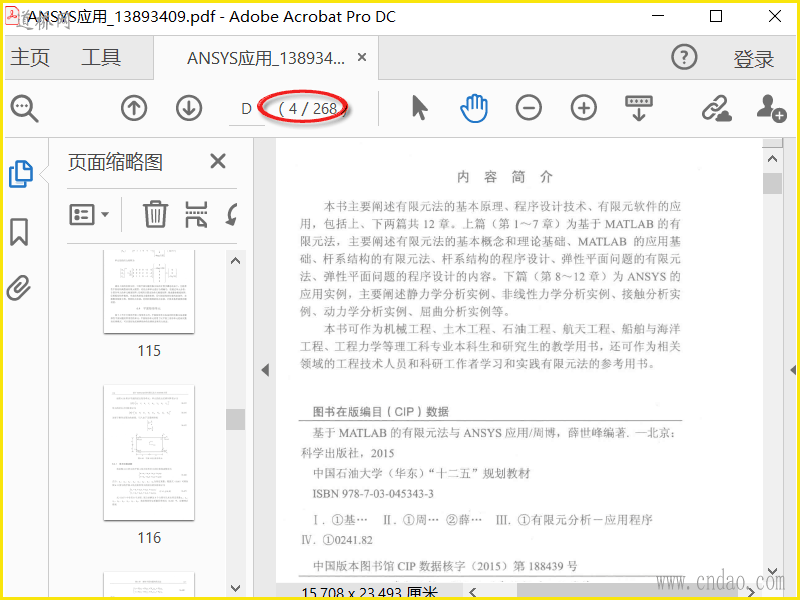Click 登录 to sign in

tap(754, 59)
